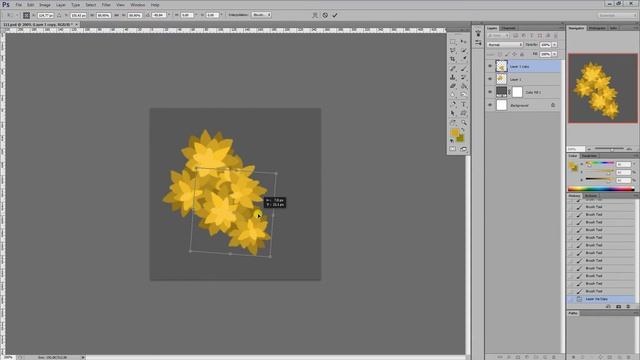Toggle lock position
The height and width of the screenshot is (360, 640).
(514, 54)
